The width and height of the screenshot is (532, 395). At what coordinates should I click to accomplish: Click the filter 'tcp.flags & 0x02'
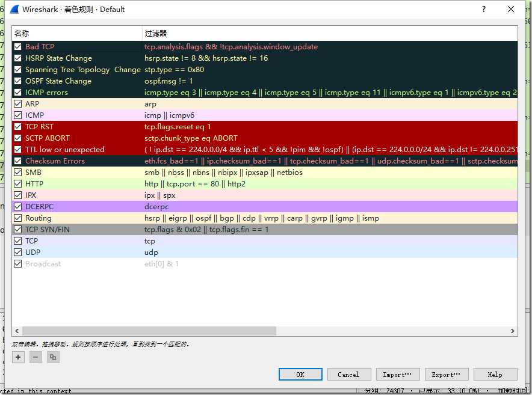[x=206, y=230]
